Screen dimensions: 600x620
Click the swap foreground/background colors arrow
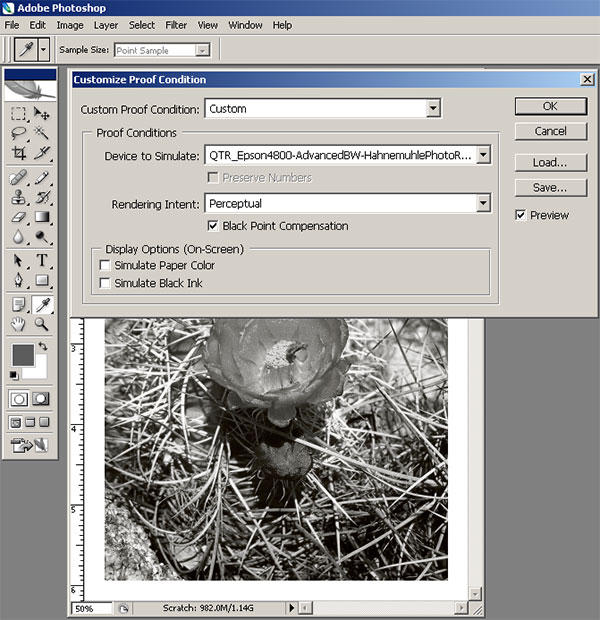click(43, 347)
